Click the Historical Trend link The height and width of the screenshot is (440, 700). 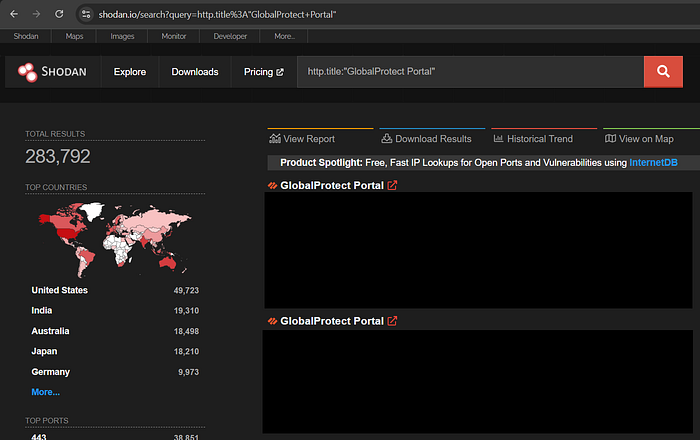pos(540,139)
